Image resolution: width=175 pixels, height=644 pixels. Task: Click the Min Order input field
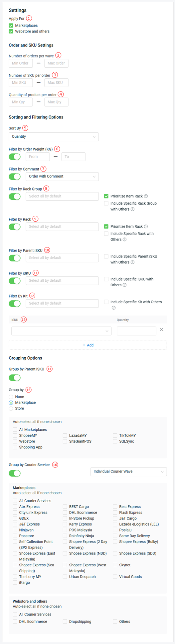[21, 63]
